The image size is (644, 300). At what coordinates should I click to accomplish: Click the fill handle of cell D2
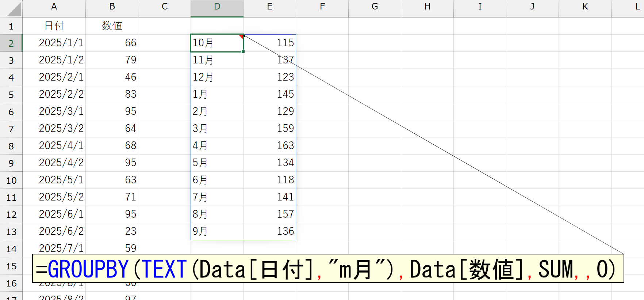(x=243, y=51)
